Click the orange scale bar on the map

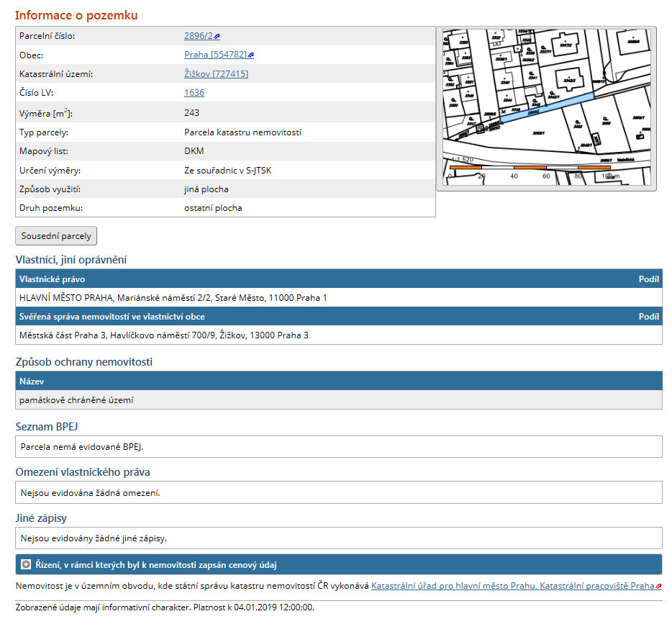pyautogui.click(x=530, y=167)
